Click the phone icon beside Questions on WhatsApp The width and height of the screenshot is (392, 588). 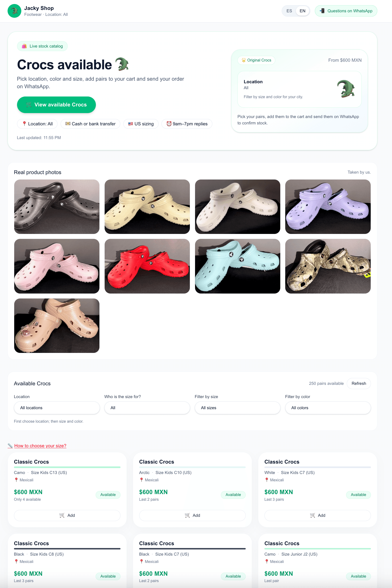tap(322, 11)
